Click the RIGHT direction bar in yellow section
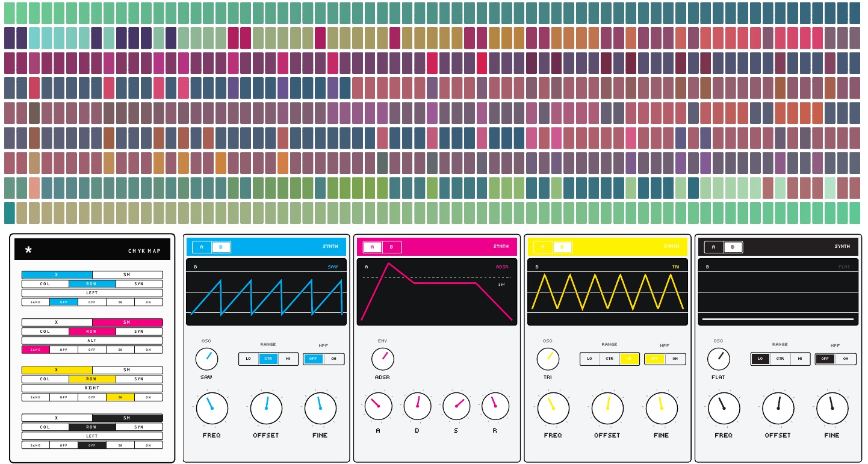 (92, 388)
